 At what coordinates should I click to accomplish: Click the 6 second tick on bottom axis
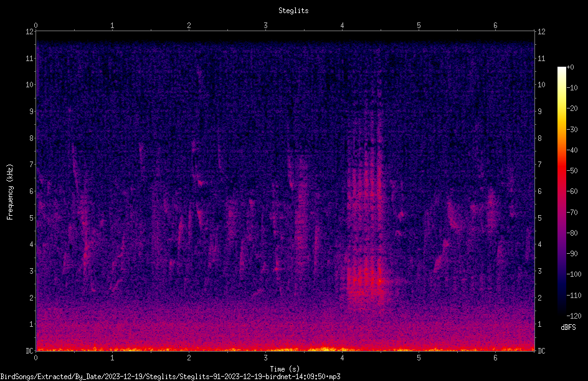click(x=495, y=358)
